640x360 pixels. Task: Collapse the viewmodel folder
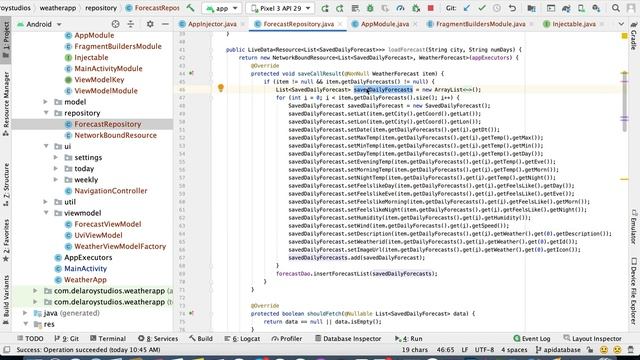pyautogui.click(x=46, y=213)
